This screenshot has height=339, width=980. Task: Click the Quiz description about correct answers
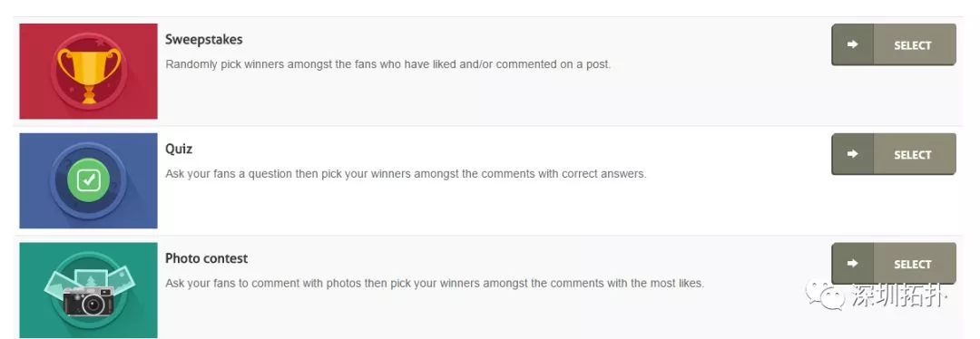point(406,173)
